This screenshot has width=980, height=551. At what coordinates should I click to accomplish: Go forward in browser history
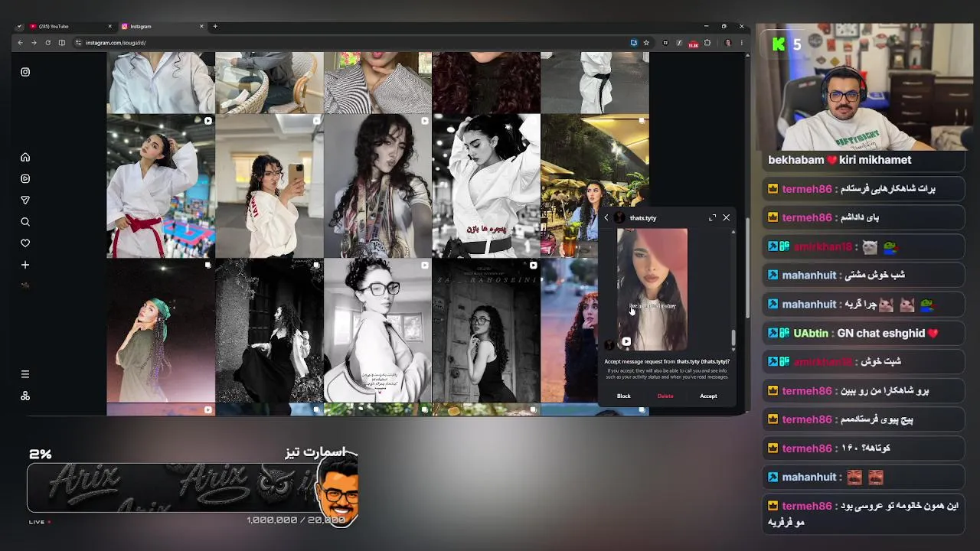(x=34, y=43)
